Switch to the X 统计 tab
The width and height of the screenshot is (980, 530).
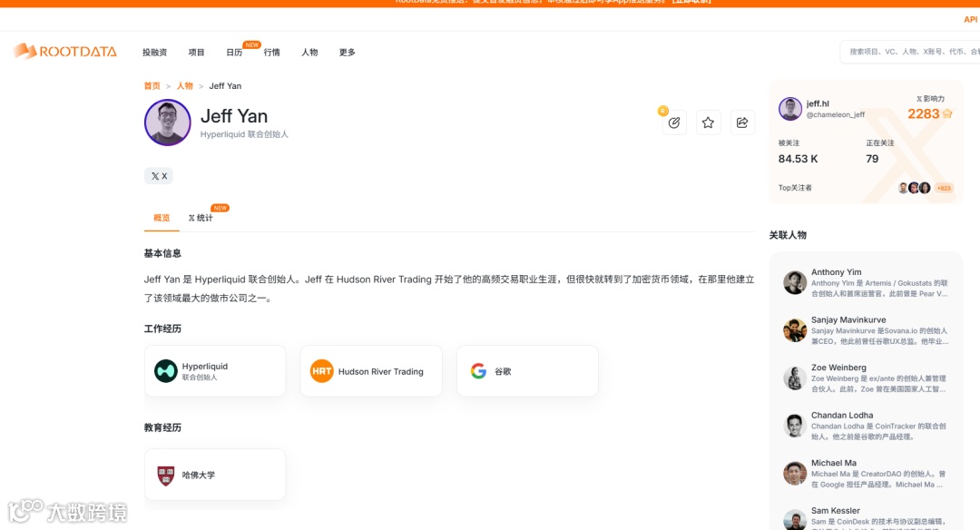point(201,218)
